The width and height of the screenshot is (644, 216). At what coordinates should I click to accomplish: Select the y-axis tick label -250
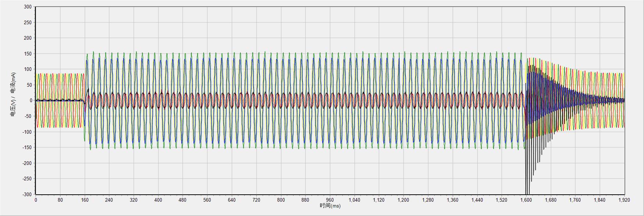tap(27, 179)
